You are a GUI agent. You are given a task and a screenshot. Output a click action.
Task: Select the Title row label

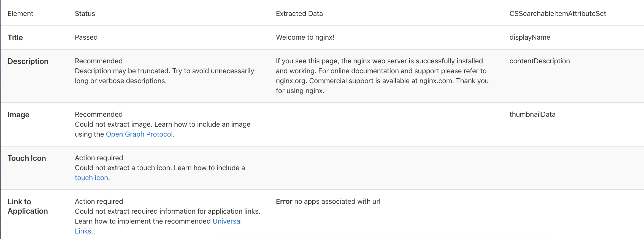[15, 37]
